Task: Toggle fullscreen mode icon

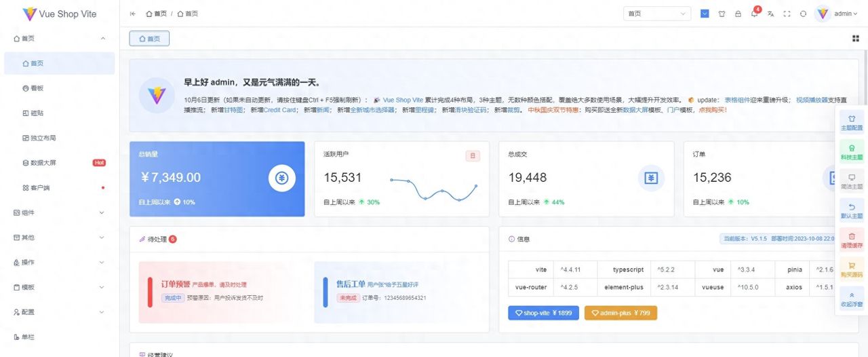Action: coord(787,14)
